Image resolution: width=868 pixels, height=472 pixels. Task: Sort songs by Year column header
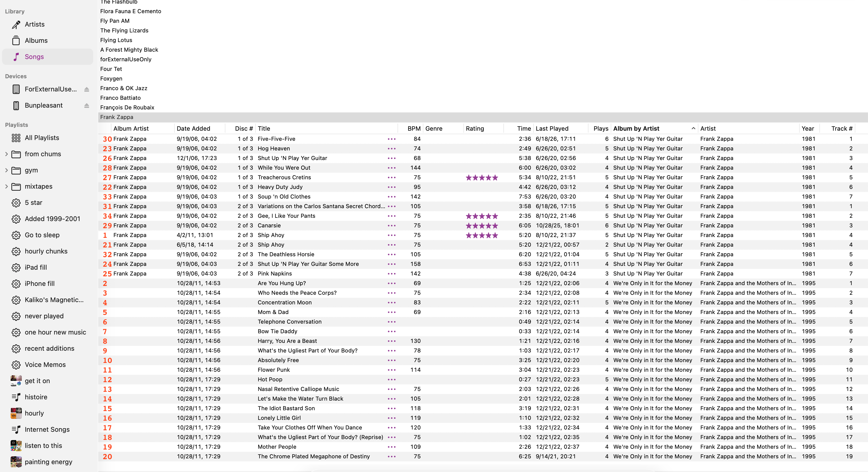point(809,128)
